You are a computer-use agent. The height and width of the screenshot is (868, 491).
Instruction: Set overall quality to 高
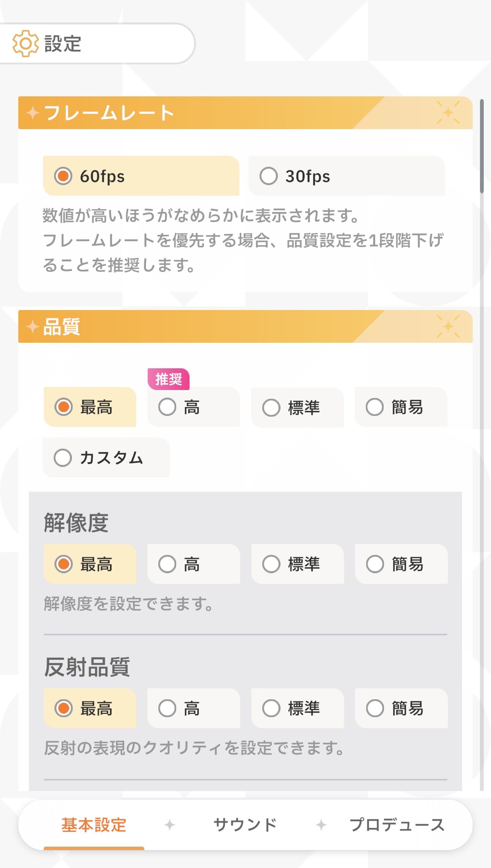[193, 407]
